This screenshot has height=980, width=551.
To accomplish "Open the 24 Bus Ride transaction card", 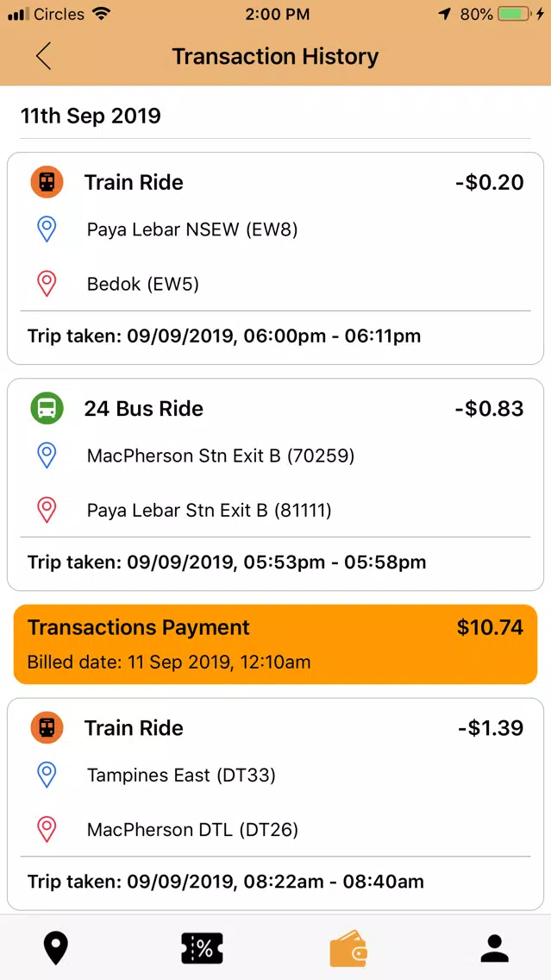I will coord(276,484).
